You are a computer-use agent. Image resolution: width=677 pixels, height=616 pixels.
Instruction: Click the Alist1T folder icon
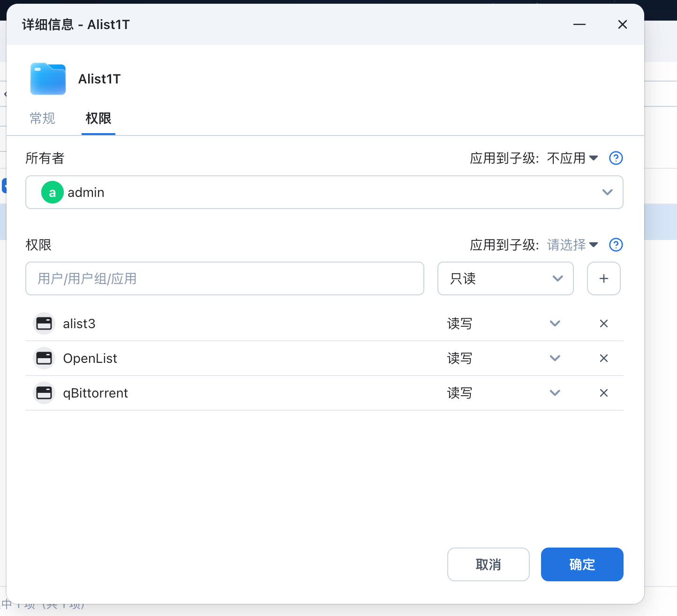pyautogui.click(x=47, y=79)
